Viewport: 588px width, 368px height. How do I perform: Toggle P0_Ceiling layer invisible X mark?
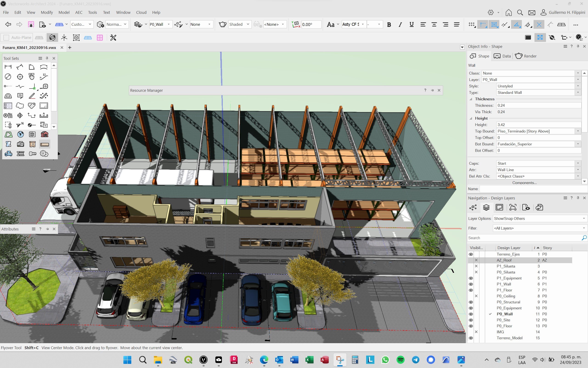[x=476, y=296]
